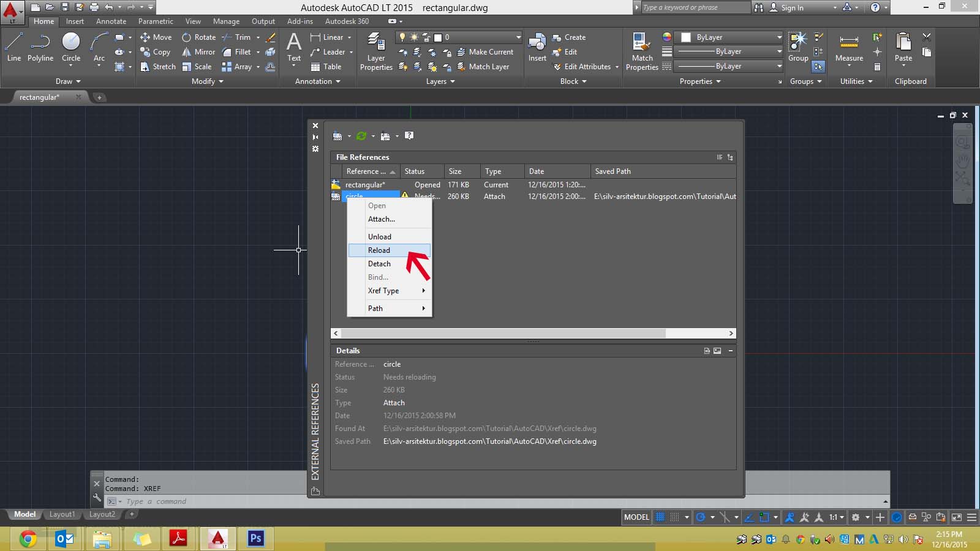Click the Save icon in quick access toolbar
This screenshot has width=980, height=551.
[65, 7]
